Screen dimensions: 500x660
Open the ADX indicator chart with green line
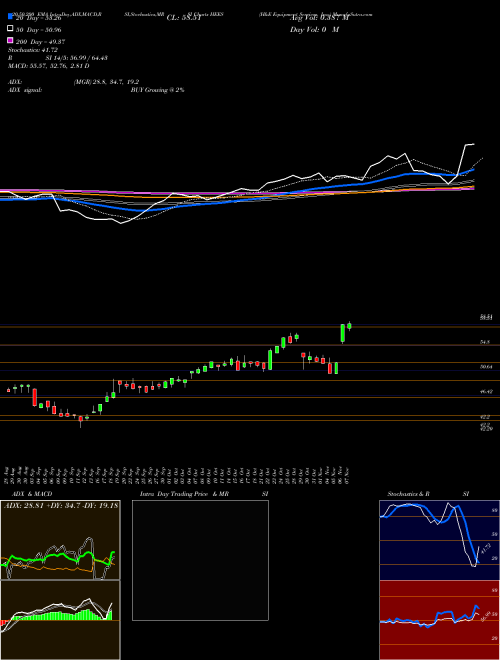click(x=60, y=540)
